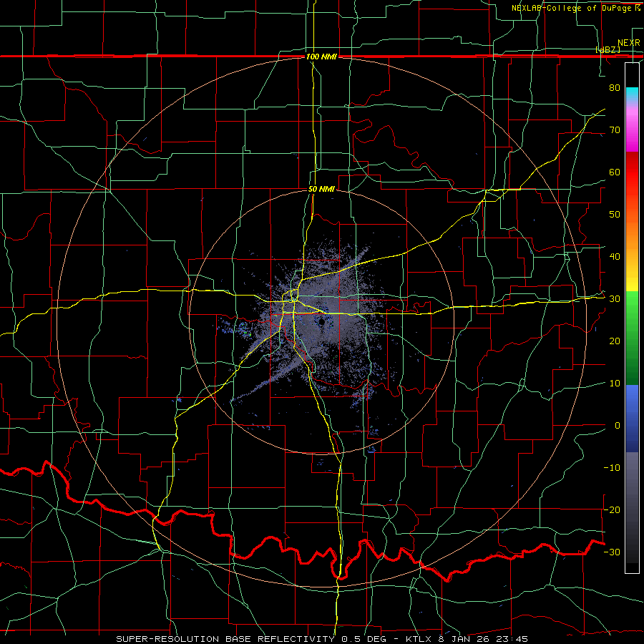Viewport: 644px width, 644px height.
Task: Click the 60 value on the dBZ scale
Action: pos(615,172)
